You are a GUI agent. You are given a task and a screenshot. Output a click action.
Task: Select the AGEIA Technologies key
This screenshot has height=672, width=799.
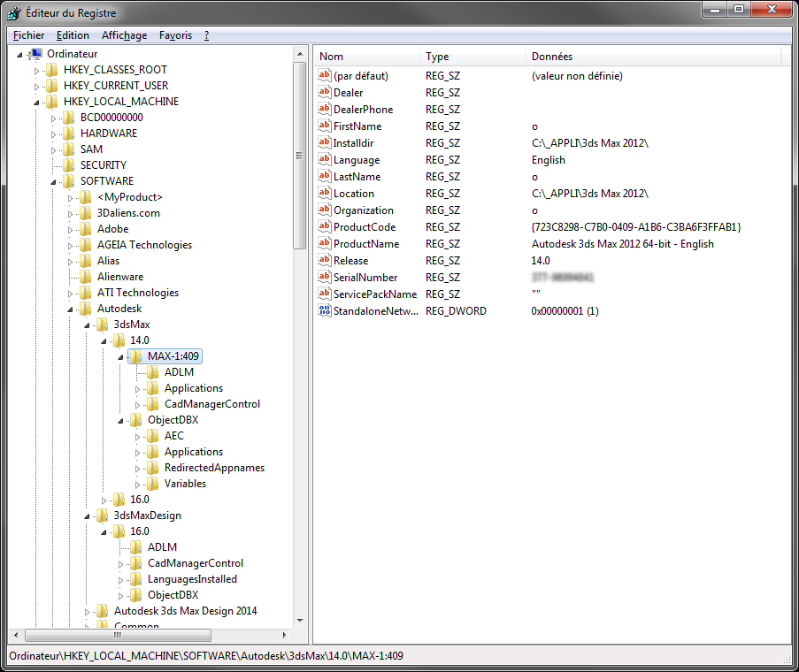pos(145,245)
